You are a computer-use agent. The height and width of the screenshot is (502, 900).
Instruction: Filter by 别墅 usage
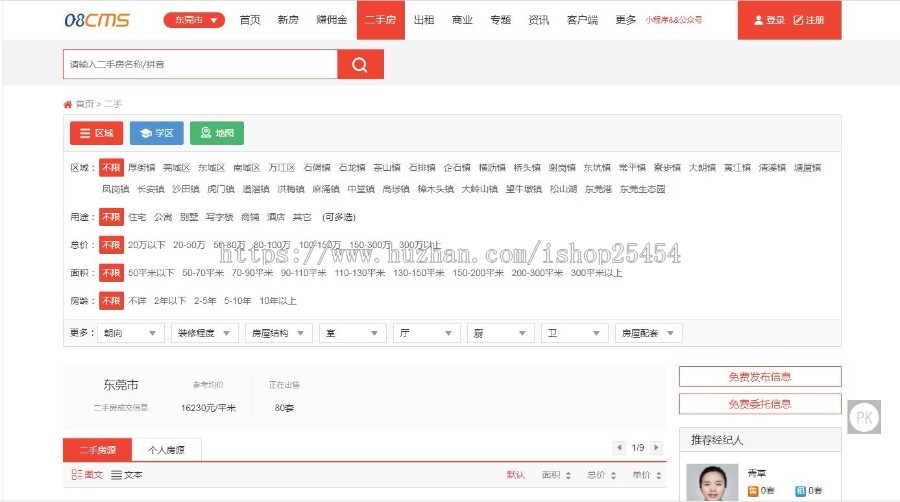(x=189, y=217)
